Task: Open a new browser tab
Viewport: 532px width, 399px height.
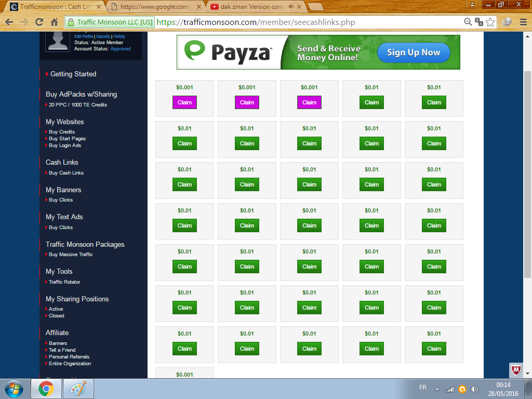Action: (315, 6)
